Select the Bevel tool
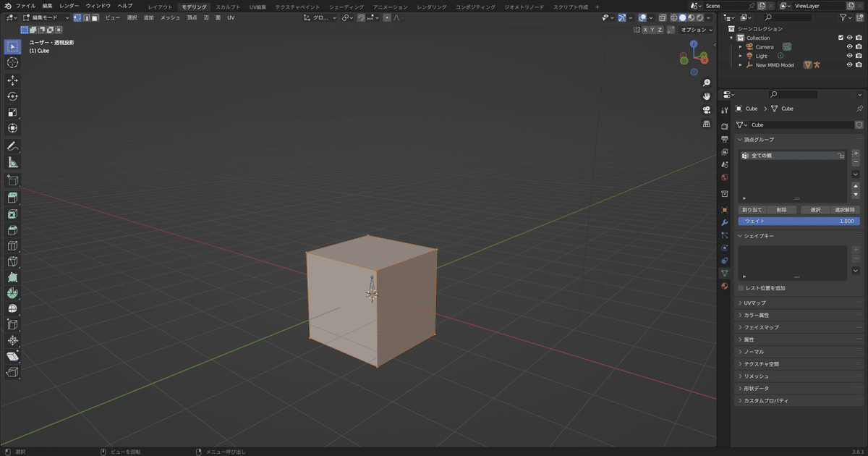Image resolution: width=868 pixels, height=456 pixels. coord(12,229)
